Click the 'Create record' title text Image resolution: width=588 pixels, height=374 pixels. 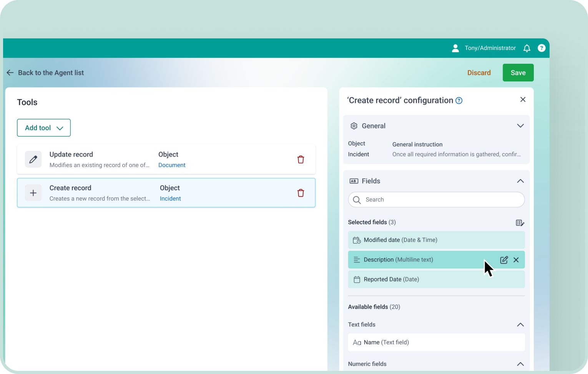tap(70, 188)
